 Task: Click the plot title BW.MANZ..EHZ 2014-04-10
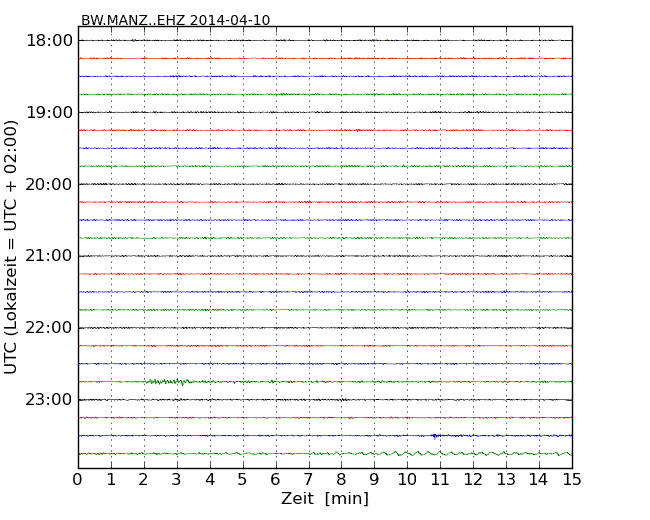point(175,20)
